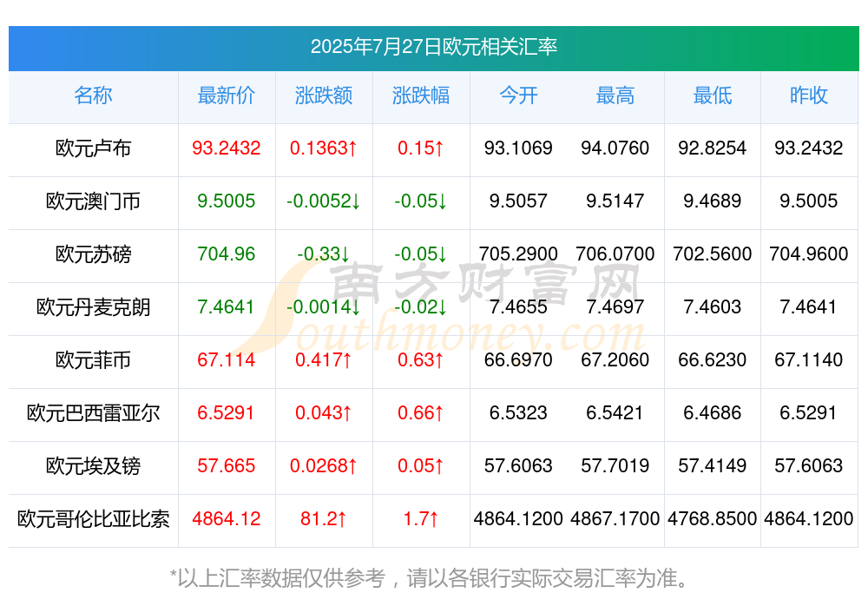Select high value 94.0760
Viewport: 868px width, 606px height.
click(x=615, y=148)
